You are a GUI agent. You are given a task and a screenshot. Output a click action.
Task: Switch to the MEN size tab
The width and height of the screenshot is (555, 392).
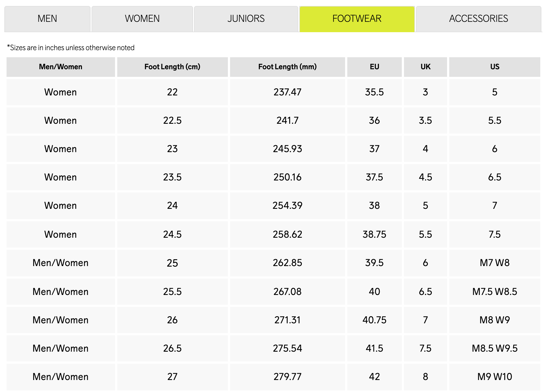coord(47,19)
